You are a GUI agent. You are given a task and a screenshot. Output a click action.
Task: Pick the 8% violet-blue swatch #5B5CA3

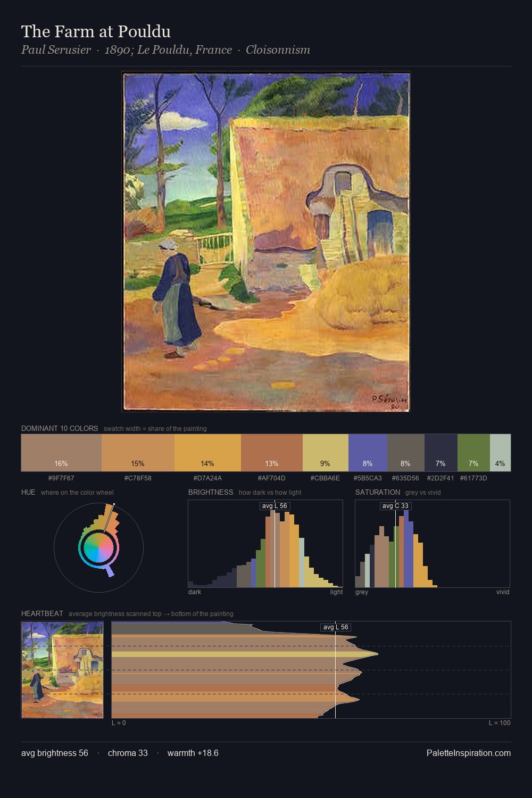368,453
